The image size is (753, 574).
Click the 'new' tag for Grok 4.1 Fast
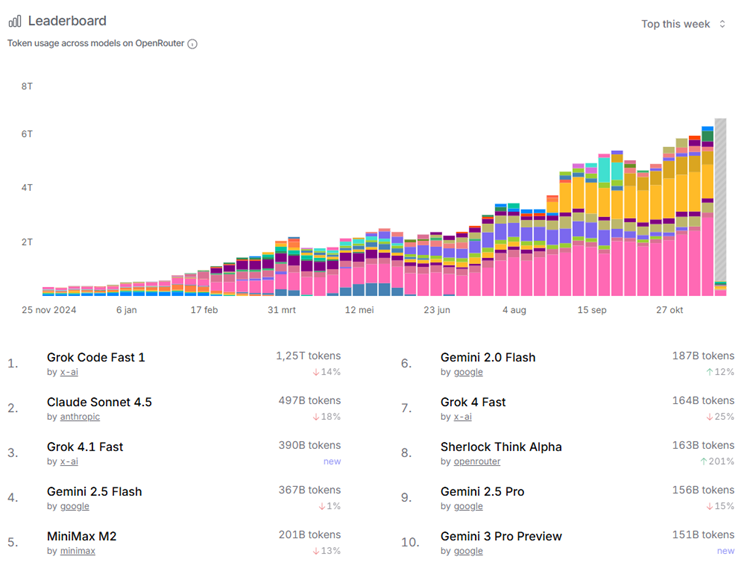(x=332, y=461)
